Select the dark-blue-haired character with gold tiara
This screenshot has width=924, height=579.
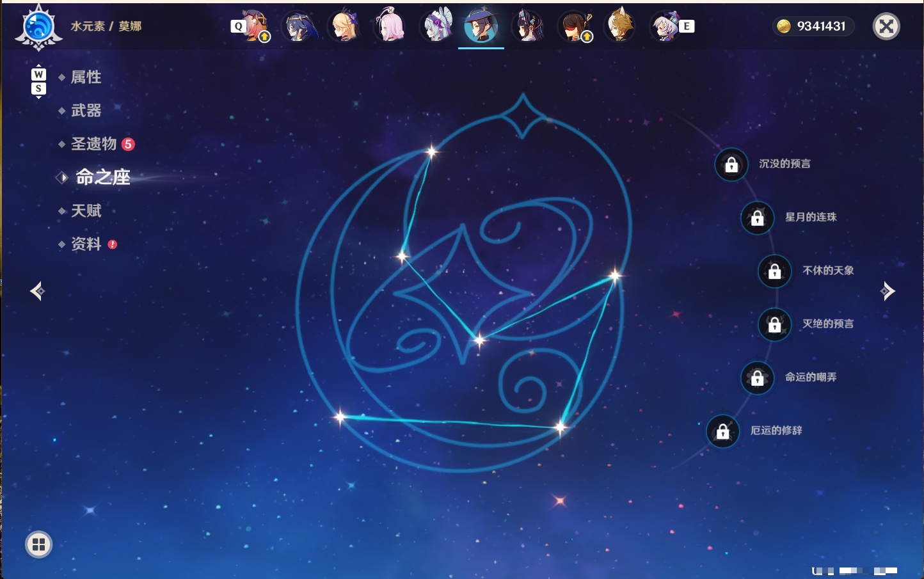(299, 26)
